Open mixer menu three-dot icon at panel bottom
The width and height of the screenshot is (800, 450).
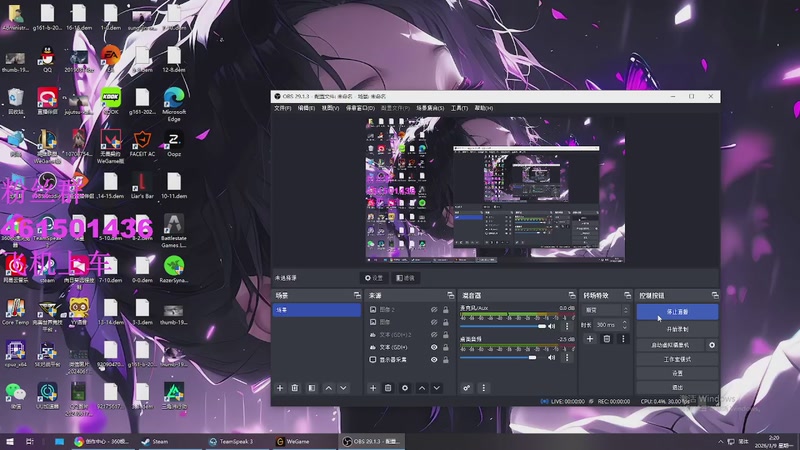point(484,388)
